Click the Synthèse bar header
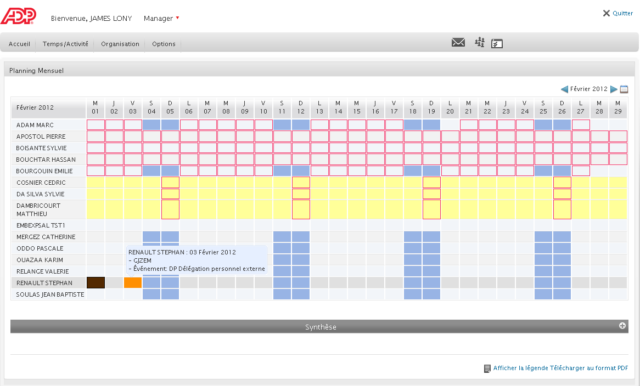Screen dimensions: 640x386 coord(319,326)
